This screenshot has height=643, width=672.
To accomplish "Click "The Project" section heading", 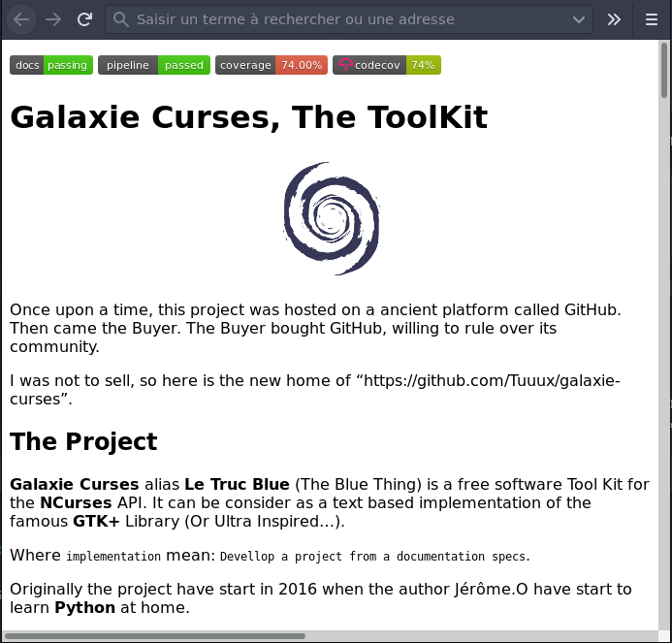I will click(x=83, y=441).
